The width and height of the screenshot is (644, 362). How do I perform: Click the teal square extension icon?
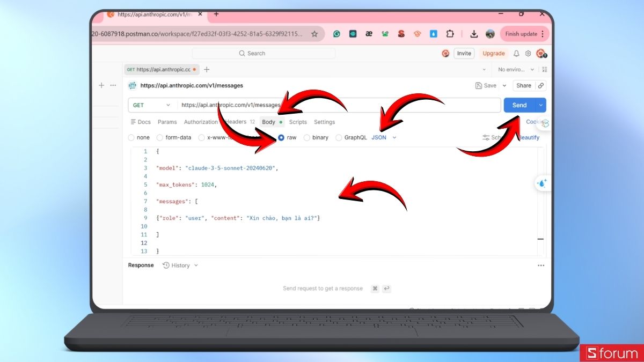[353, 34]
